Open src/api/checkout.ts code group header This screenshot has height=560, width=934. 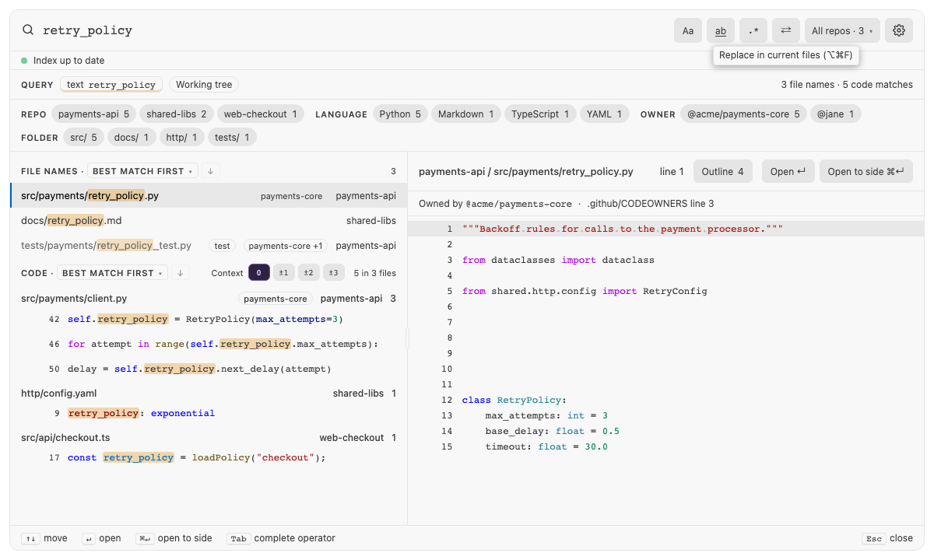click(x=209, y=438)
